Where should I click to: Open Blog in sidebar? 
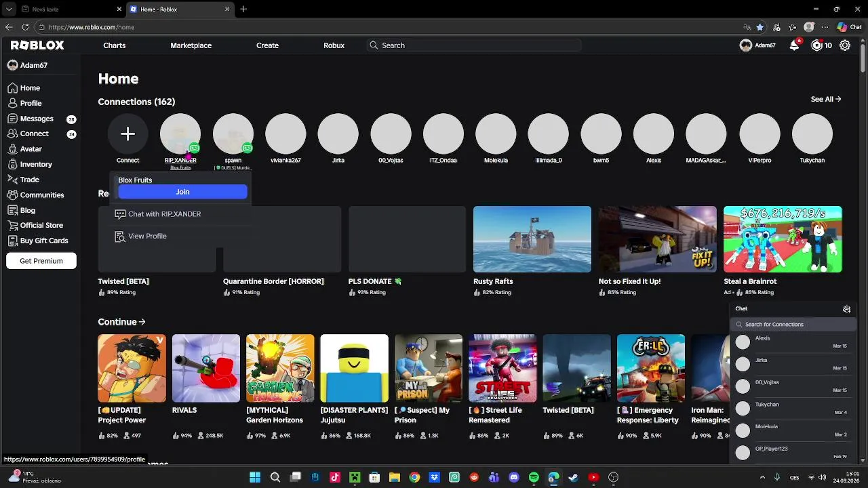(x=27, y=210)
